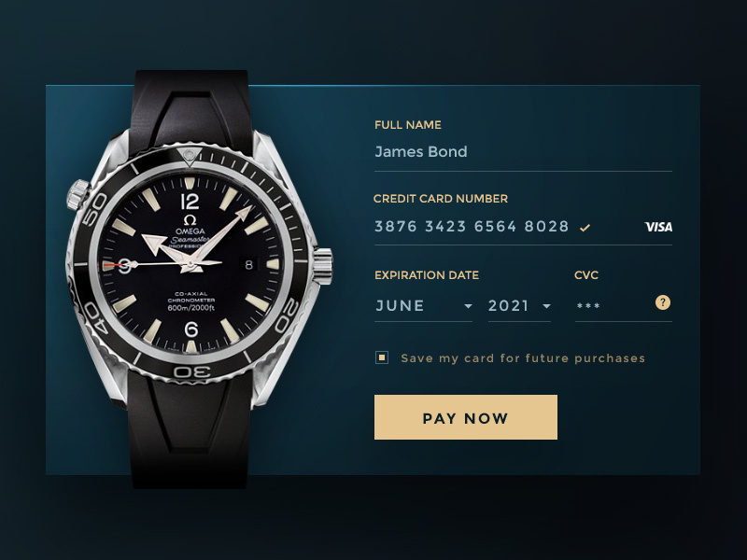Click the watch date window showing 8

(248, 265)
